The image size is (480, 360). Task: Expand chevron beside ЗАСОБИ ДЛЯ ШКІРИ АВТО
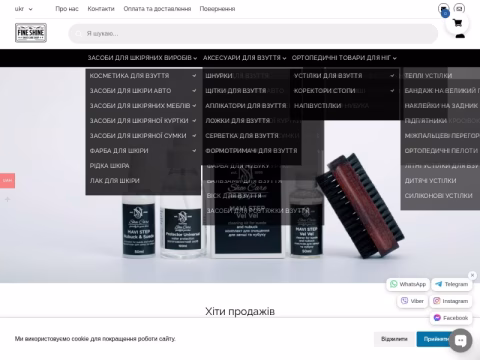click(194, 91)
